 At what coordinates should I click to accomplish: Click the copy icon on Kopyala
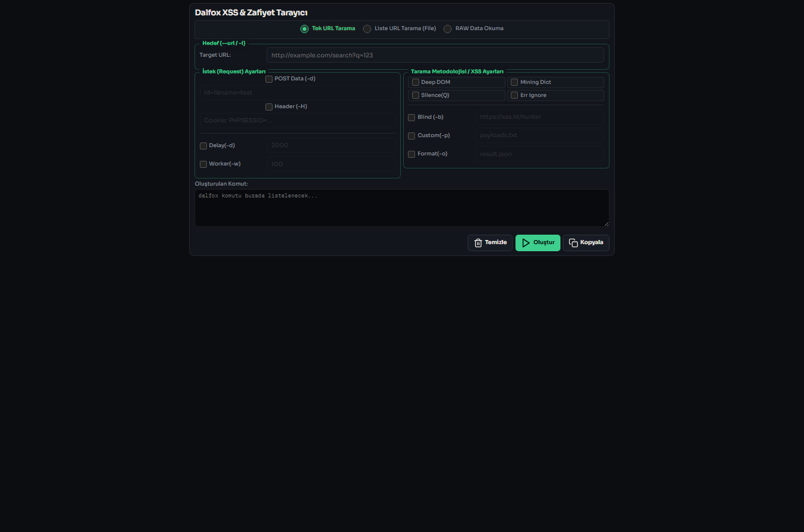[573, 243]
